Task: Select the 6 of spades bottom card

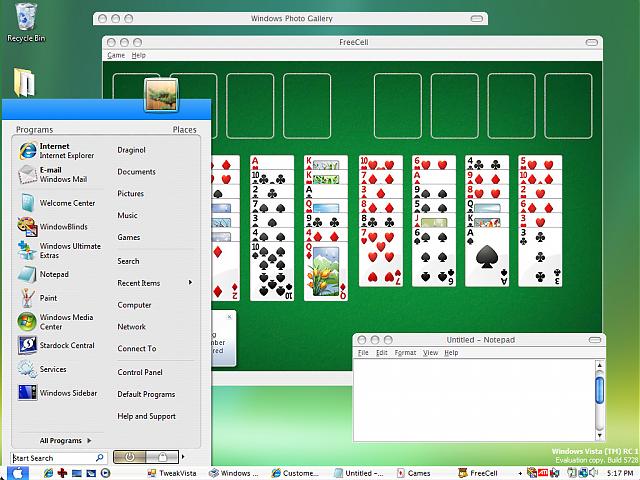Action: (434, 257)
